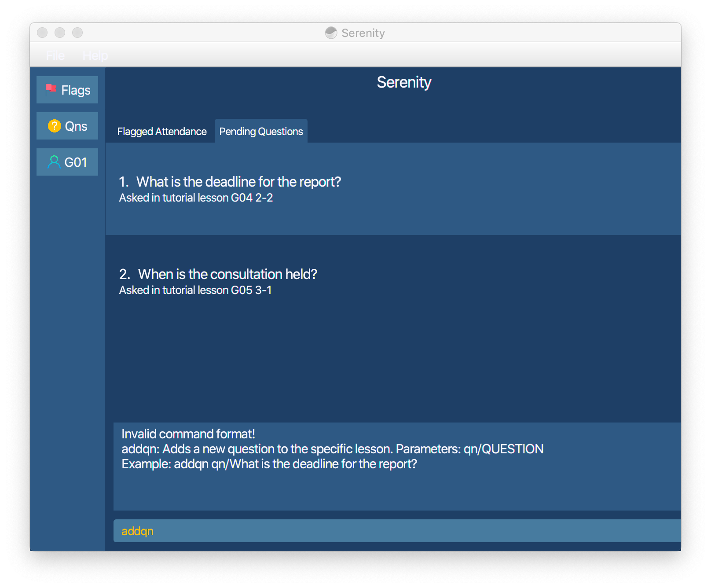Minimize the Serenity window

click(x=60, y=33)
